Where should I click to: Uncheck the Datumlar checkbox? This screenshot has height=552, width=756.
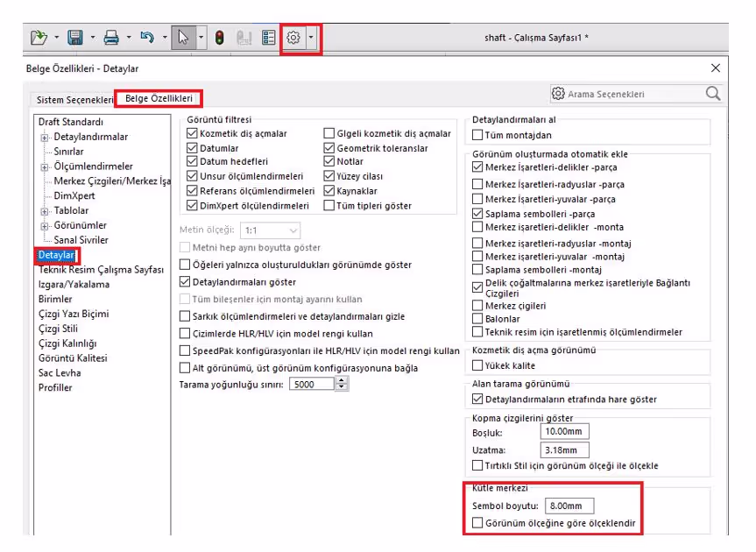click(x=192, y=147)
